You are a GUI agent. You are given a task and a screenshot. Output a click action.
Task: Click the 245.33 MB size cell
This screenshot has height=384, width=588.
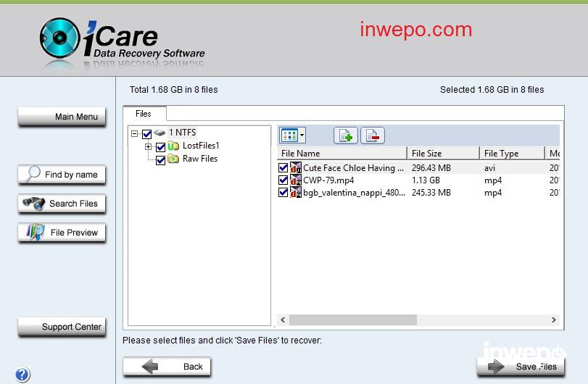coord(431,193)
